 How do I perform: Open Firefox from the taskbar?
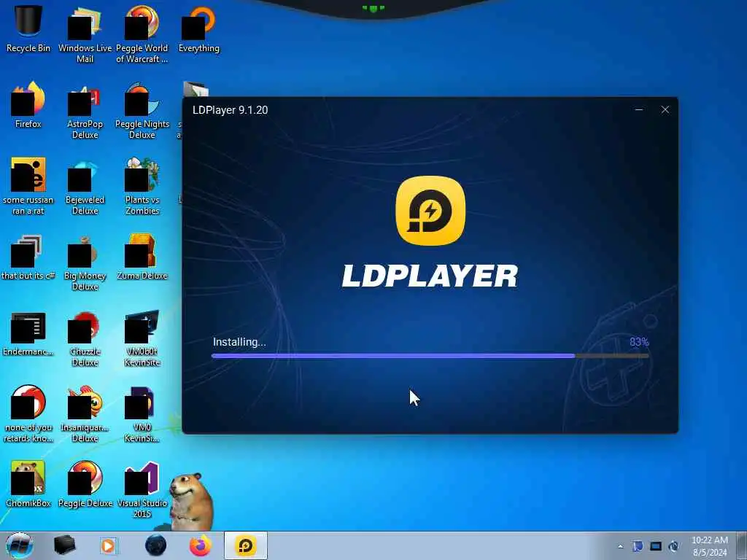click(201, 545)
